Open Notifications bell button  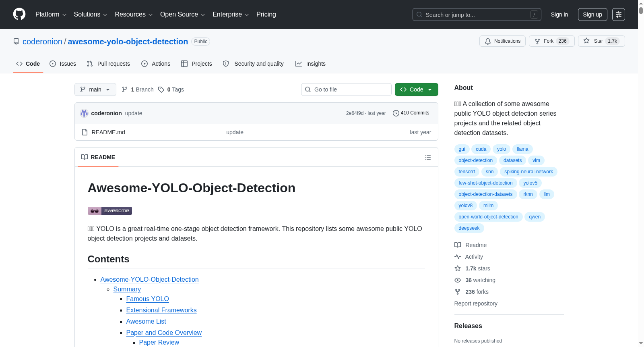[x=502, y=41]
